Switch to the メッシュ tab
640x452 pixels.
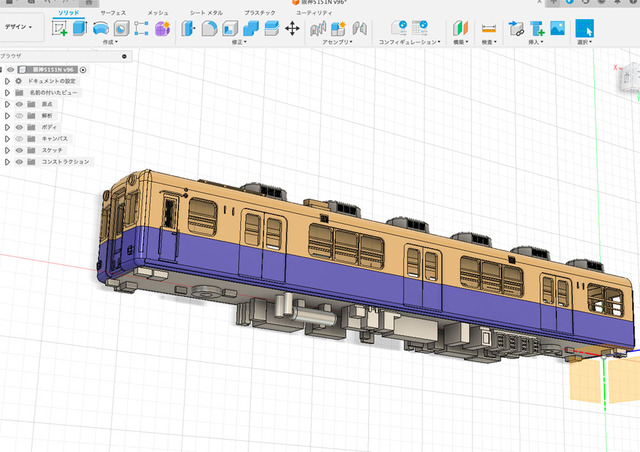point(158,13)
